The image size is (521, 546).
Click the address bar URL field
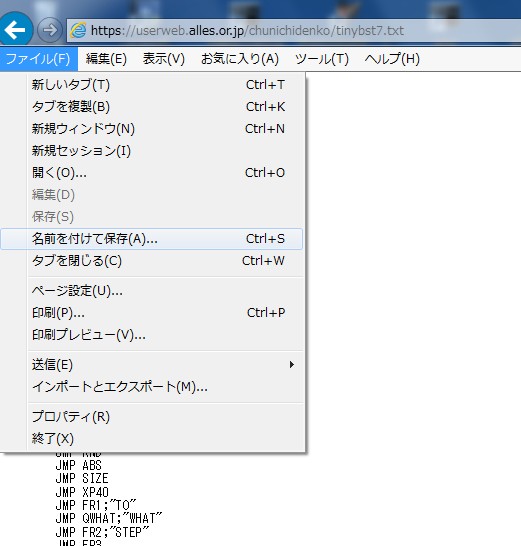(x=294, y=31)
